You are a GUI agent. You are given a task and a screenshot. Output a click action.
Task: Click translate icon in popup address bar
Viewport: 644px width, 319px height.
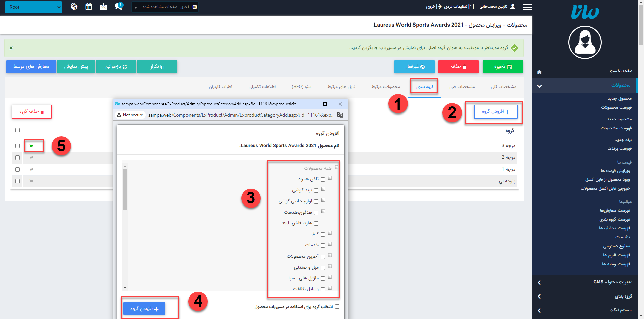pos(340,115)
